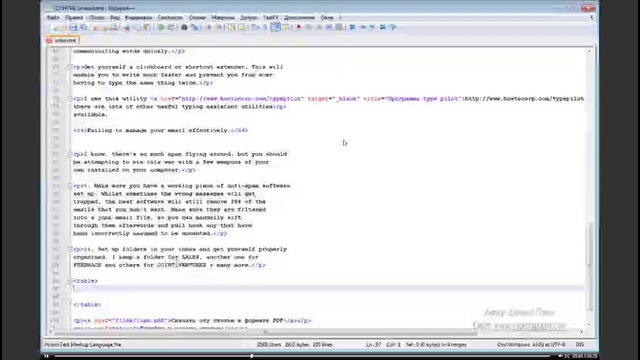This screenshot has width=640, height=360.
Task: Click the editor's horizontal scrollbar thumb
Action: pyautogui.click(x=266, y=332)
